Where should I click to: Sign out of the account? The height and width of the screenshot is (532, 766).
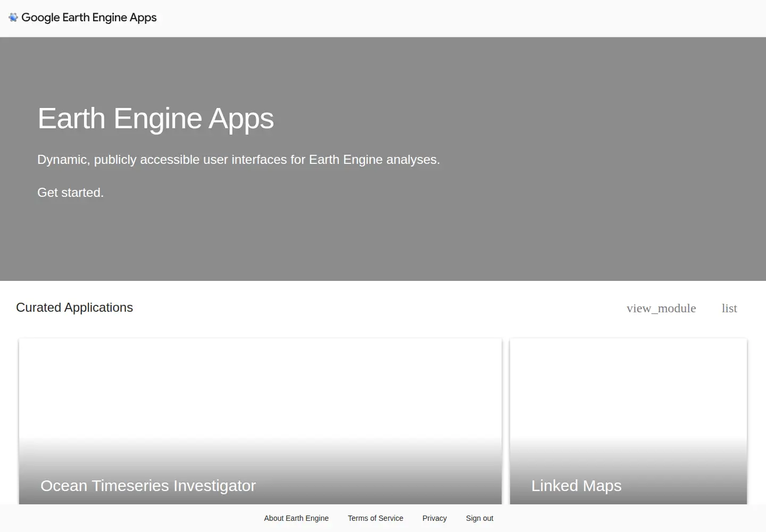(x=479, y=518)
